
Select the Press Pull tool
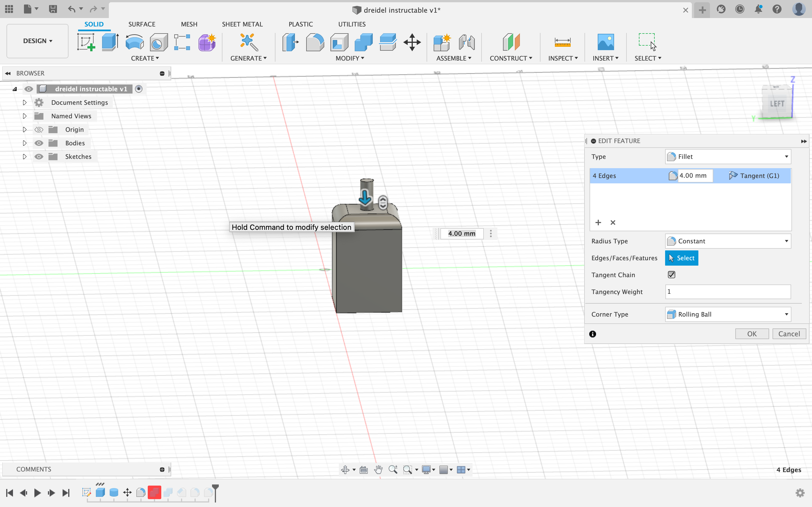(x=290, y=42)
